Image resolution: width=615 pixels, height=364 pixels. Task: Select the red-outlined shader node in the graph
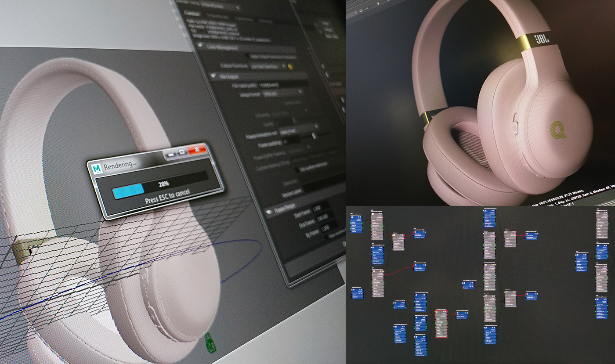(441, 324)
